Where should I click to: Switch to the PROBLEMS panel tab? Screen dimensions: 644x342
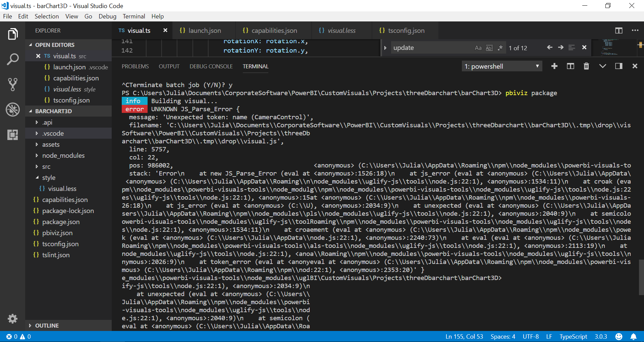click(135, 66)
